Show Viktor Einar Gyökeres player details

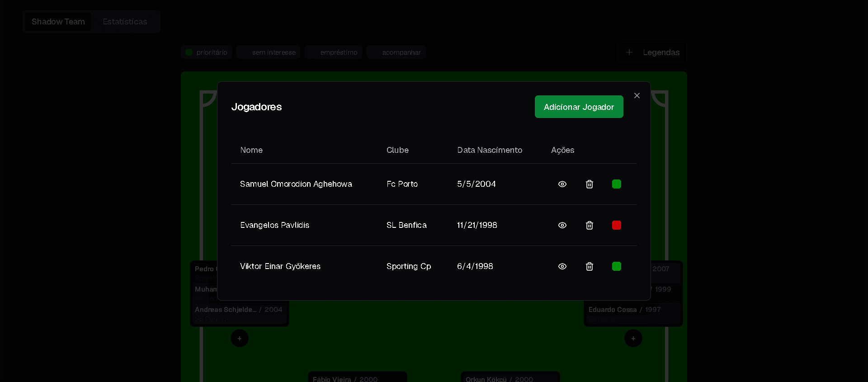562,266
